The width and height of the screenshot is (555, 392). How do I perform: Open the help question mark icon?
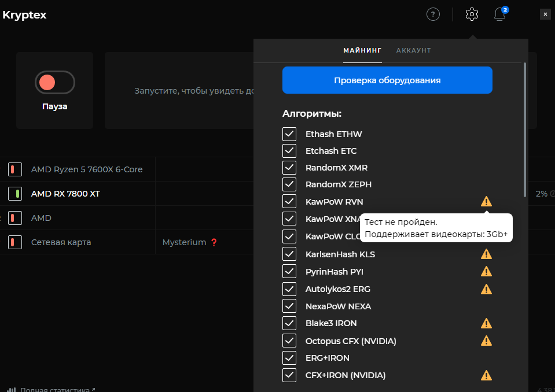433,14
